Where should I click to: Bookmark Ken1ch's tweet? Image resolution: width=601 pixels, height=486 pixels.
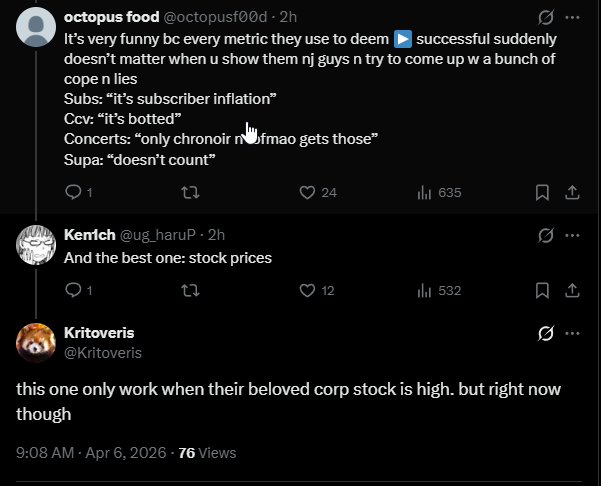(x=542, y=291)
